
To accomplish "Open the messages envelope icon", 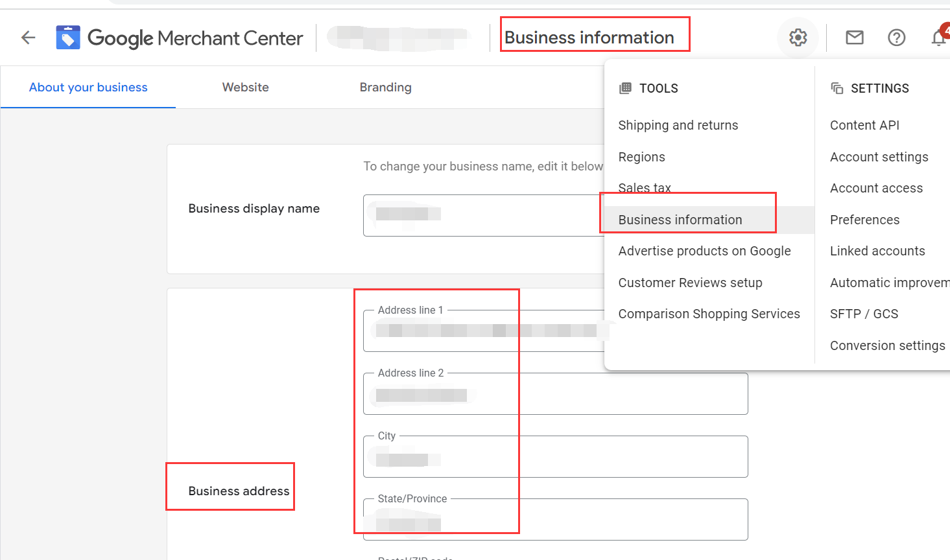I will coord(854,37).
